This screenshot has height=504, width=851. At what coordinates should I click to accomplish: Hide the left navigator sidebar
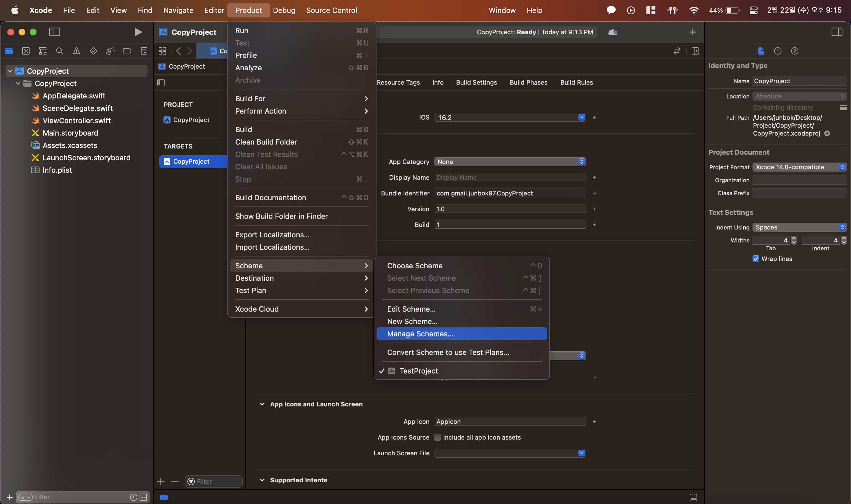click(x=54, y=32)
